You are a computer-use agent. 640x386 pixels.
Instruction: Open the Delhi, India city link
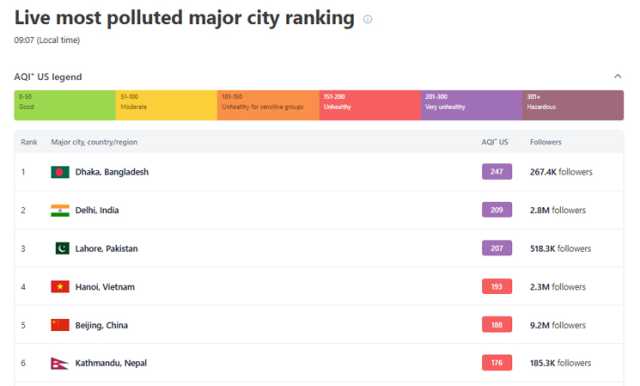point(97,211)
